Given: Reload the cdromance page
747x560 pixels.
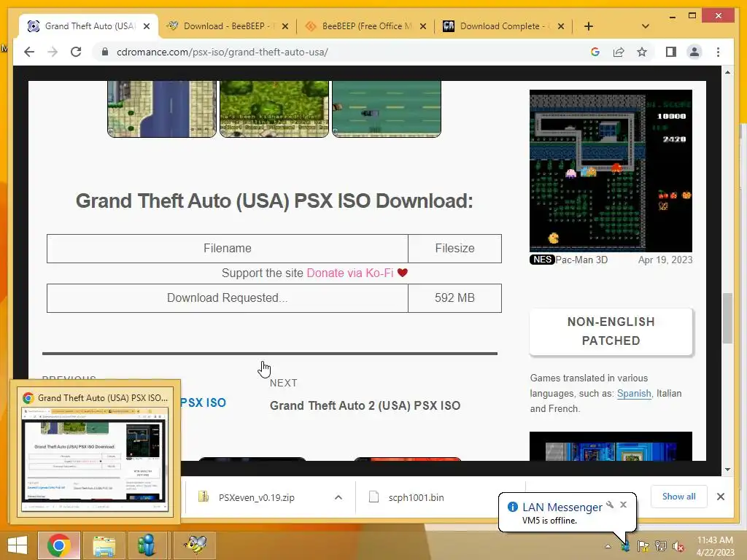Looking at the screenshot, I should (x=76, y=52).
